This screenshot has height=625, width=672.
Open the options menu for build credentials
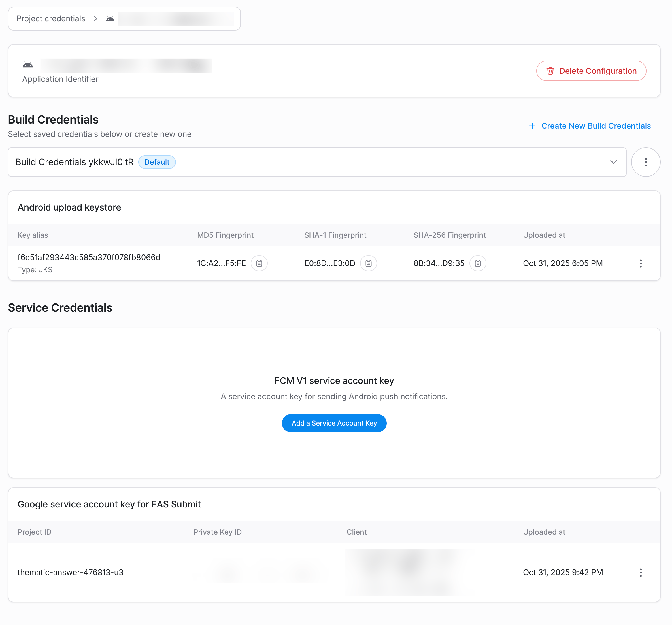[646, 162]
